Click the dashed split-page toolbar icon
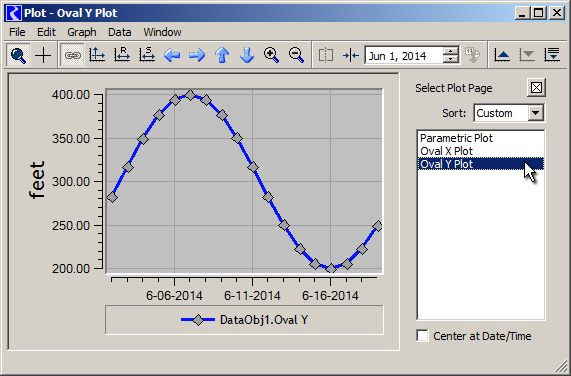The height and width of the screenshot is (376, 571). [326, 55]
